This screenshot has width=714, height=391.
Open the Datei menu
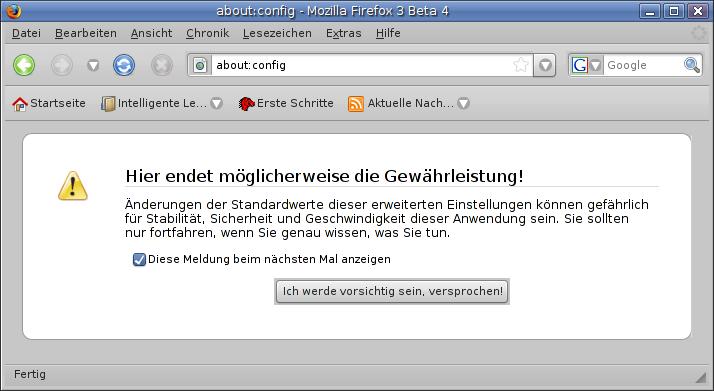(26, 33)
